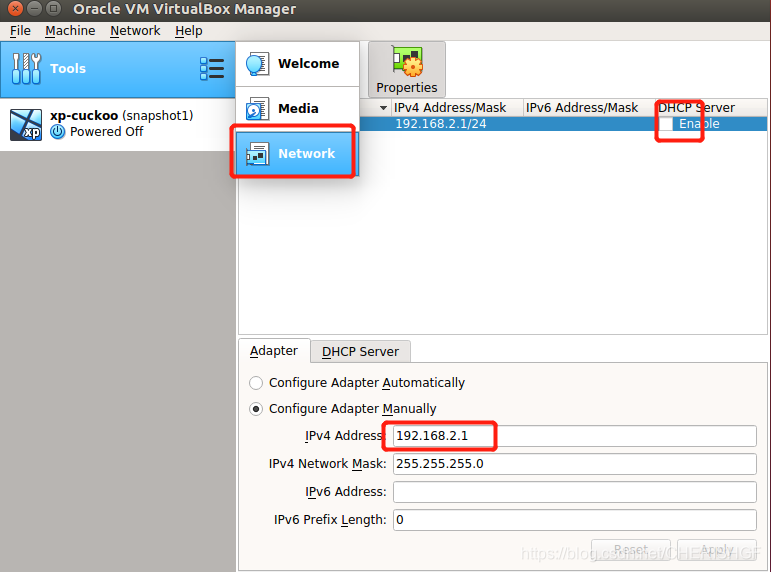The height and width of the screenshot is (572, 771).
Task: Toggle DHCP Server Enable checkbox for 192.168.2.1/24
Action: pos(666,124)
